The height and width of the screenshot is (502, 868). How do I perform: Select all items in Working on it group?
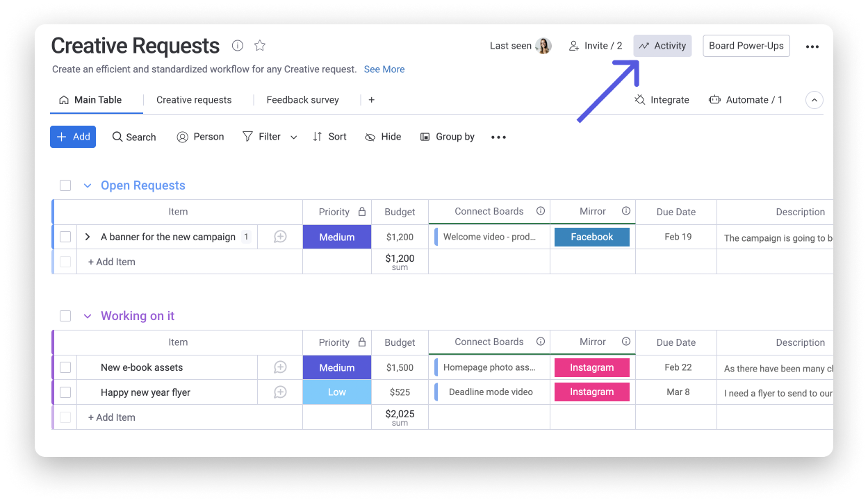tap(65, 316)
